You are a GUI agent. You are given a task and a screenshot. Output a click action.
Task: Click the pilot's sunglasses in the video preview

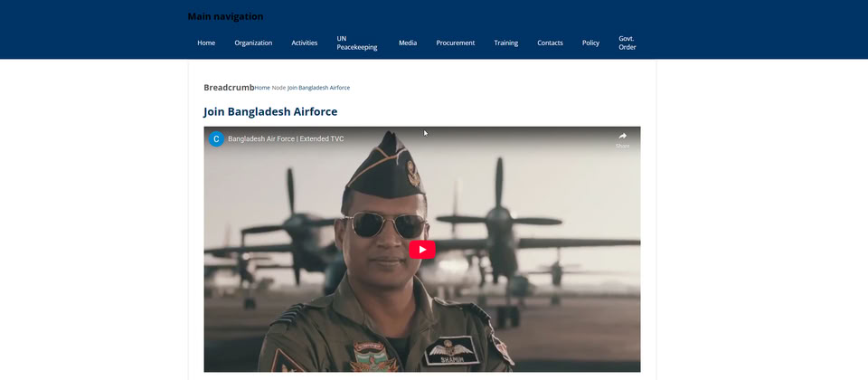378,223
